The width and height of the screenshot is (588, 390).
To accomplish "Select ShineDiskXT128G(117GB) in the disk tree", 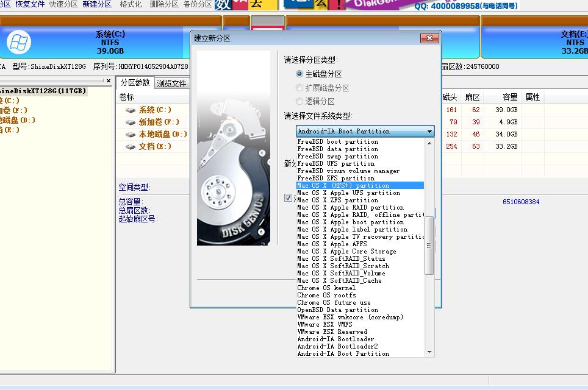I will tap(43, 91).
